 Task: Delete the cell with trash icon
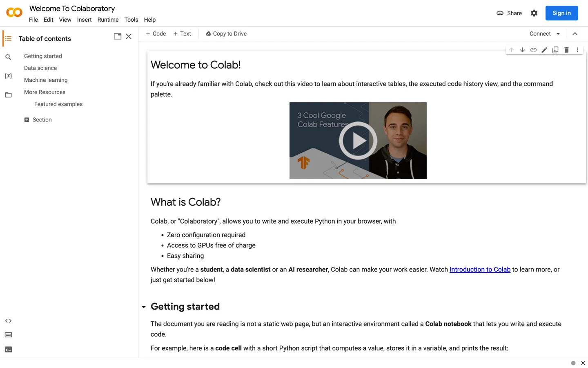(566, 50)
